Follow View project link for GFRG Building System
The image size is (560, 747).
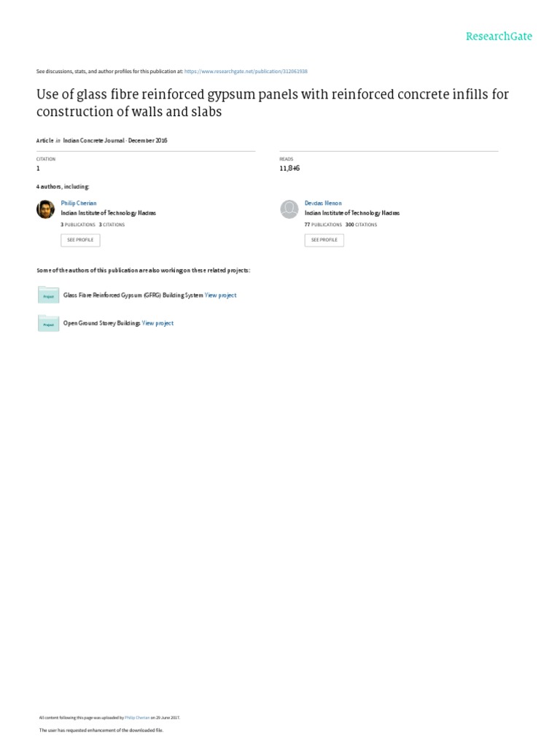(220, 295)
